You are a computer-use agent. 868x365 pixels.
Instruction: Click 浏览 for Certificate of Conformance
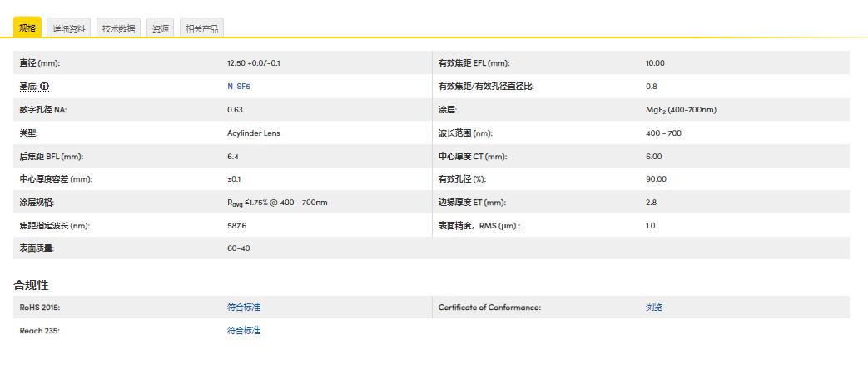[x=654, y=307]
